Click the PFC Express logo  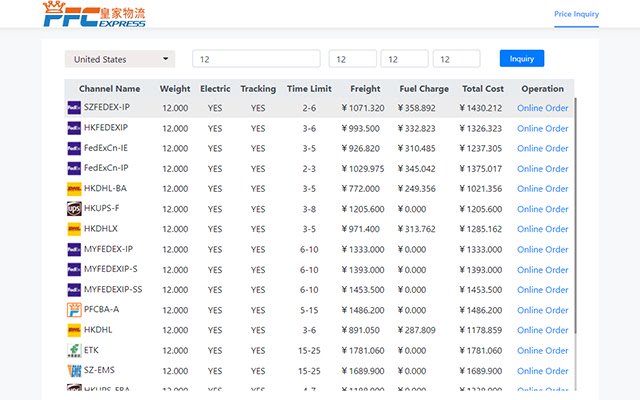click(94, 15)
